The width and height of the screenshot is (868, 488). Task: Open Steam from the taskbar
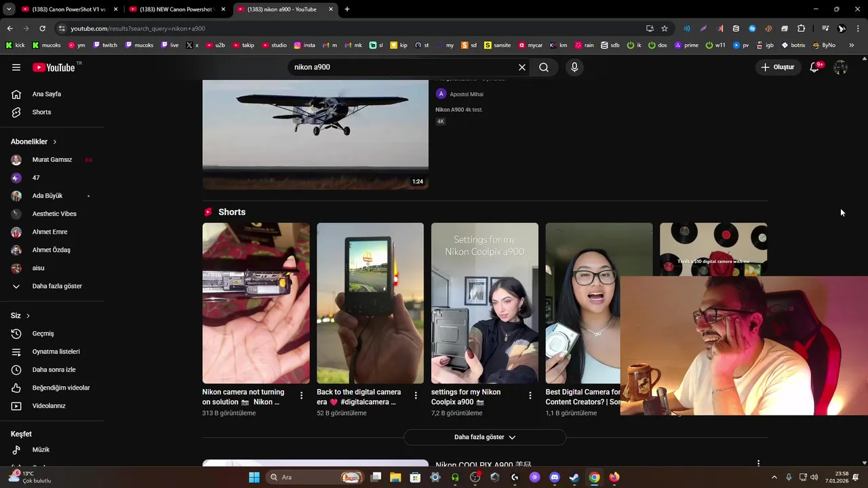[x=574, y=477]
